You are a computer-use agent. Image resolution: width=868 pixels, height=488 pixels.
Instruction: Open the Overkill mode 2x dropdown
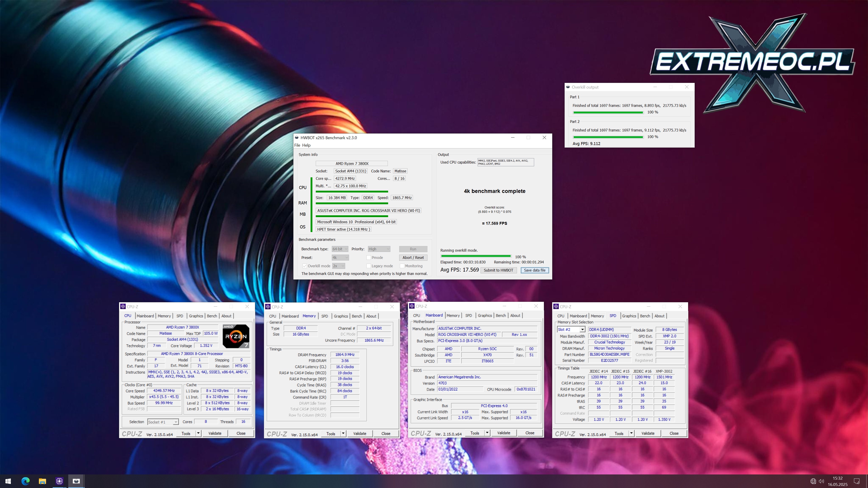point(339,266)
